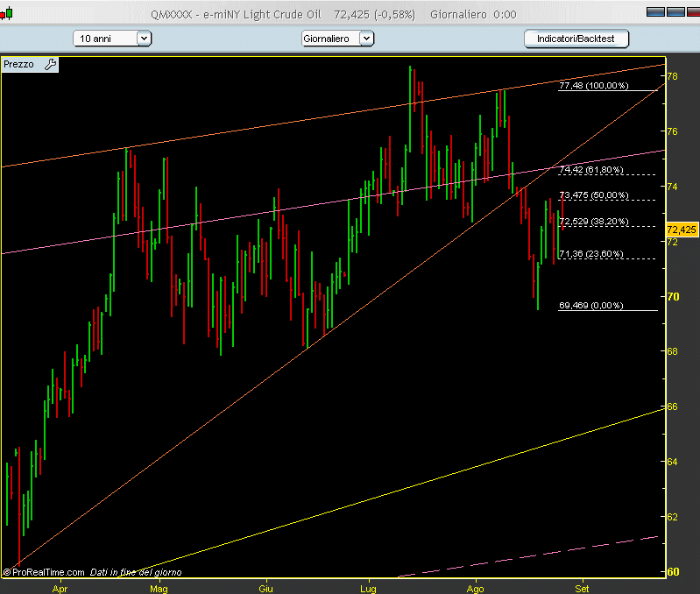Click the 74,42 (61,80%) Fibonacci label

pyautogui.click(x=591, y=170)
